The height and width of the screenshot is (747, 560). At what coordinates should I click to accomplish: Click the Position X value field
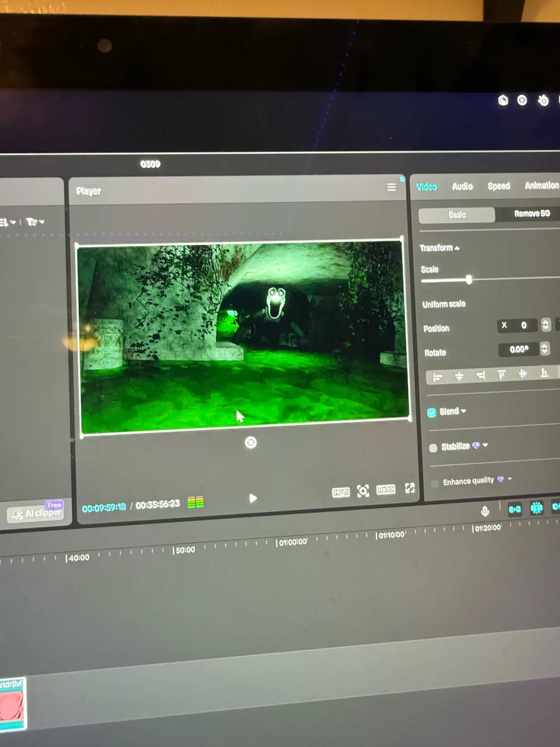click(x=518, y=325)
